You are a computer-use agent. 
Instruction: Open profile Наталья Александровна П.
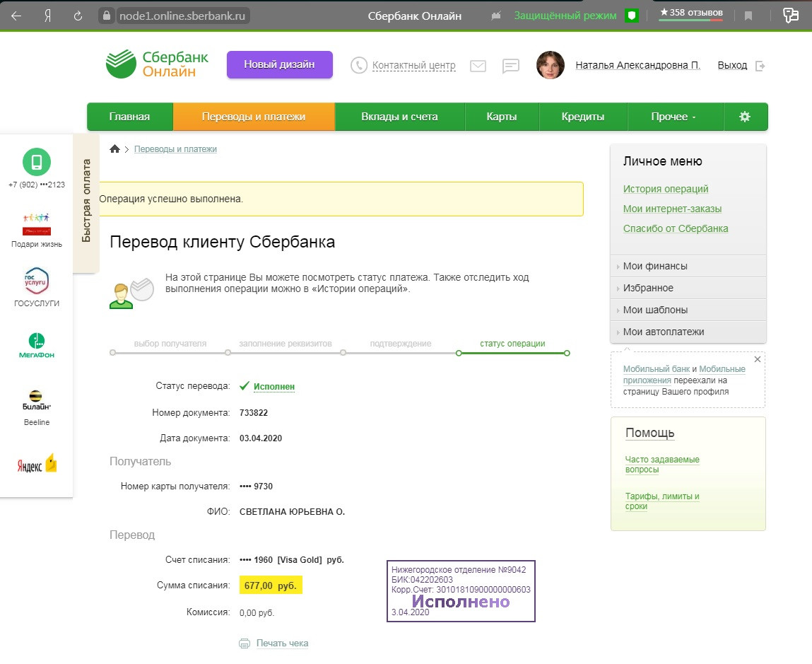click(x=637, y=65)
